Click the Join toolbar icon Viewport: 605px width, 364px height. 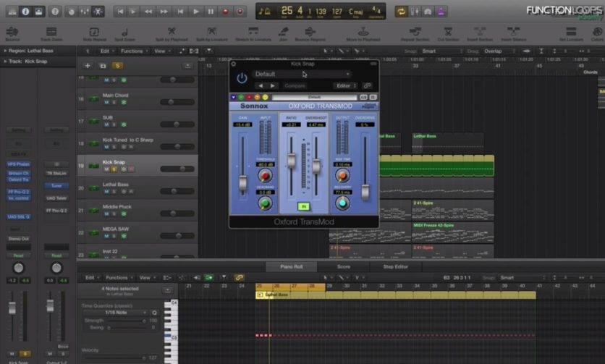(x=284, y=32)
